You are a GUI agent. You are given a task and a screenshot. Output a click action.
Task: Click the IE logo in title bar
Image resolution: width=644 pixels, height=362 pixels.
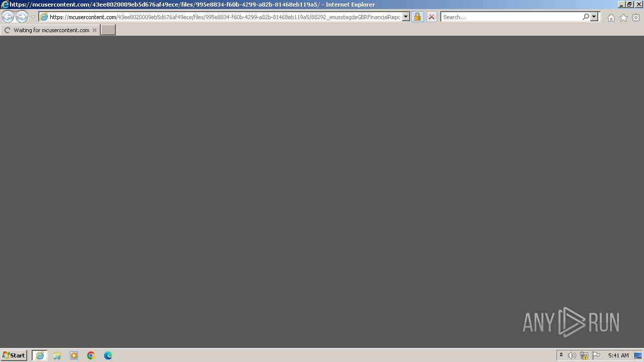click(x=5, y=5)
